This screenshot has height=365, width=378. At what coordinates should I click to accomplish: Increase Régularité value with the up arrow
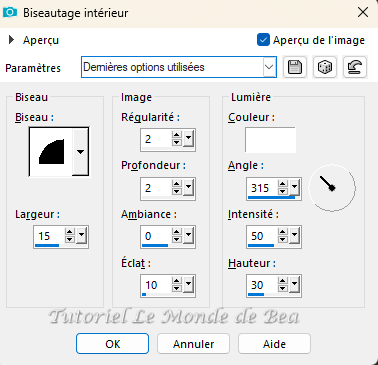click(177, 135)
